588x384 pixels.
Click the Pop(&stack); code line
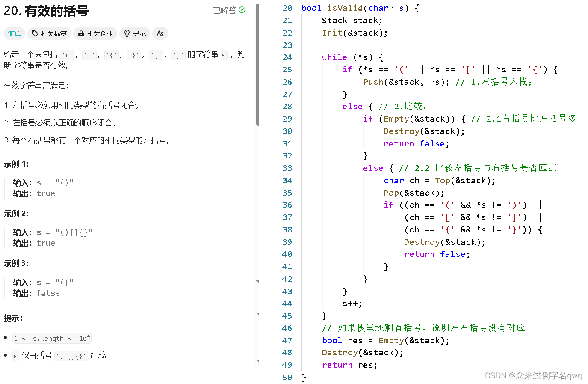[414, 193]
